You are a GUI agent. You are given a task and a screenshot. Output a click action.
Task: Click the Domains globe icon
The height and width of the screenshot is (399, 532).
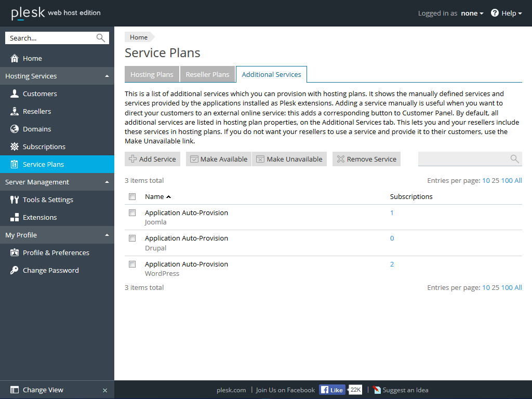(14, 129)
